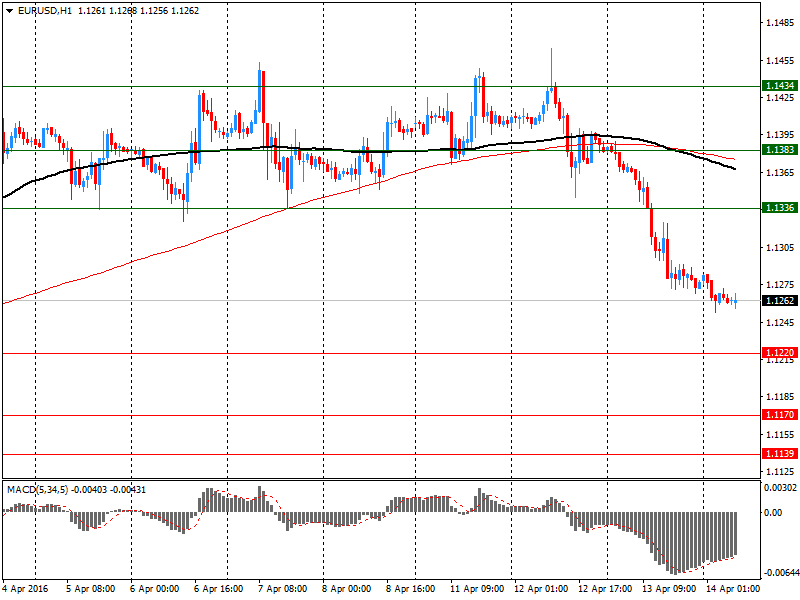Click the 1.1185 price scale value
This screenshot has width=800, height=600.
pyautogui.click(x=780, y=396)
